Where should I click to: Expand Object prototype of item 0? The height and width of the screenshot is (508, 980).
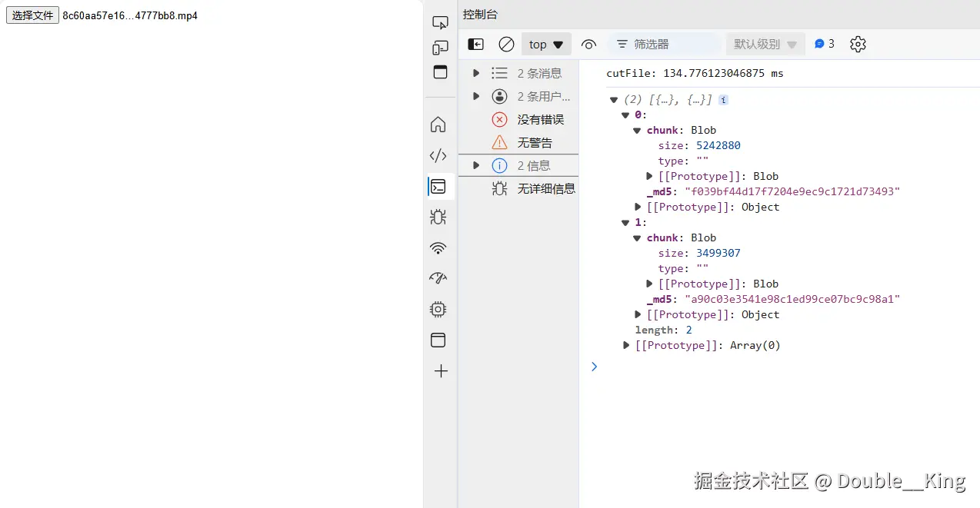pos(638,208)
